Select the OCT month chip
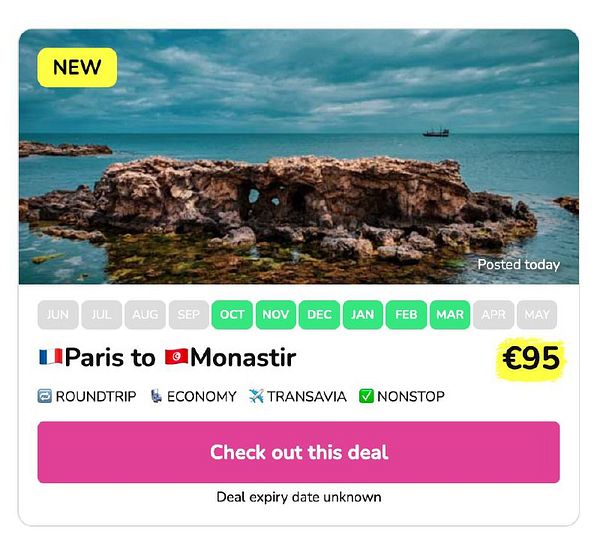 232,315
